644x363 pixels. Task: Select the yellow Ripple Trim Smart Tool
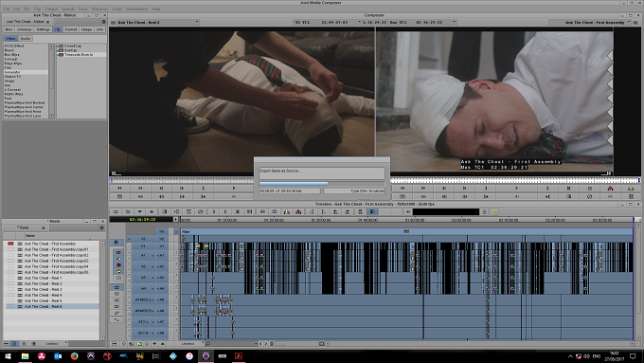coord(118,271)
